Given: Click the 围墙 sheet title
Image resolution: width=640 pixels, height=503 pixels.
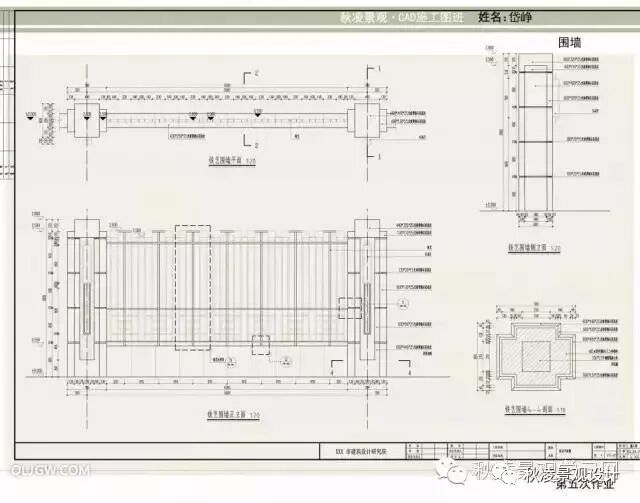Looking at the screenshot, I should click(x=570, y=42).
